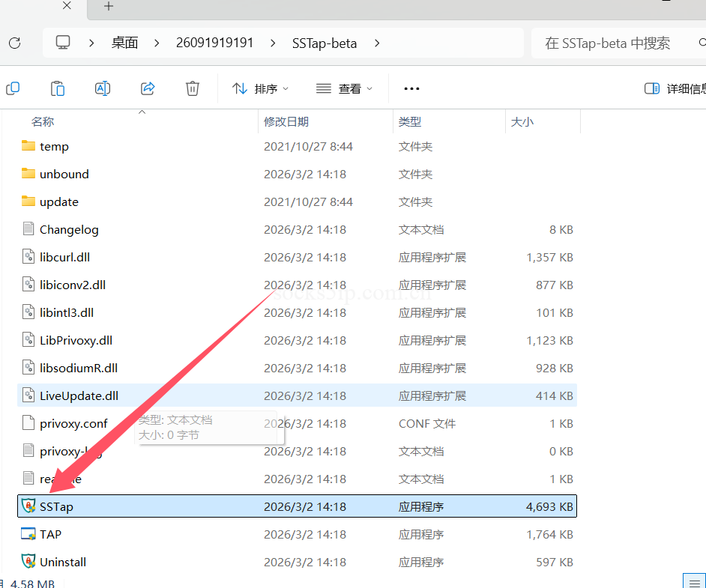
Task: Select the temp folder icon
Action: click(x=28, y=146)
